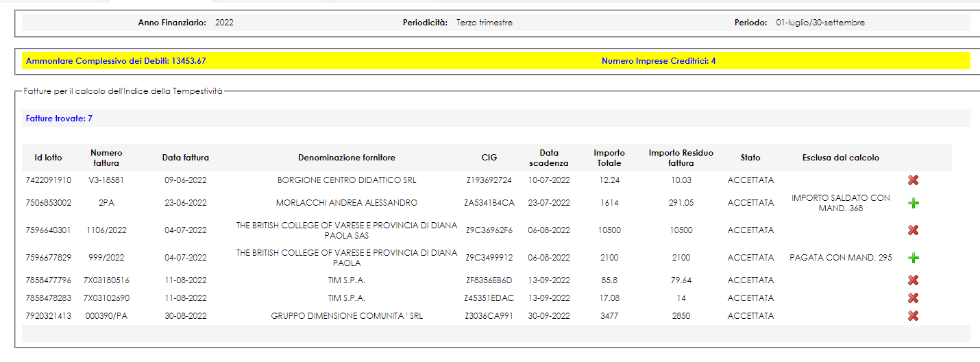Click the Importo Totale column header
980x362 pixels.
pyautogui.click(x=609, y=158)
